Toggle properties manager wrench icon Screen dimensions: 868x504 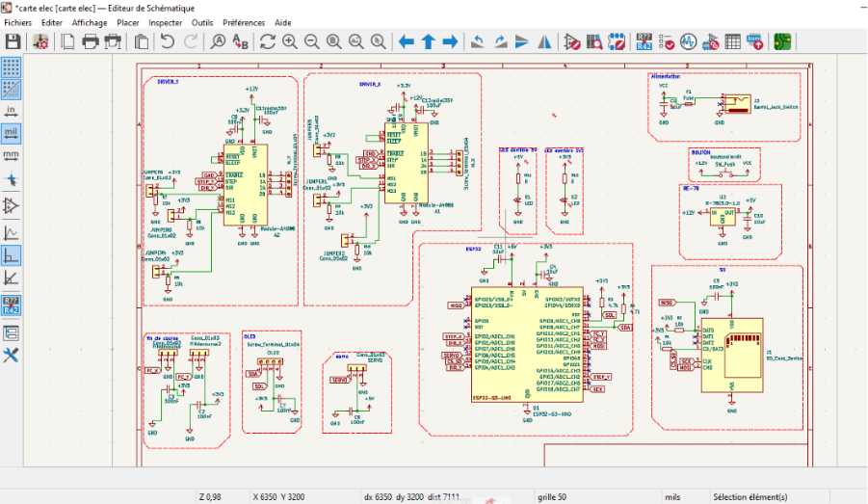click(11, 355)
